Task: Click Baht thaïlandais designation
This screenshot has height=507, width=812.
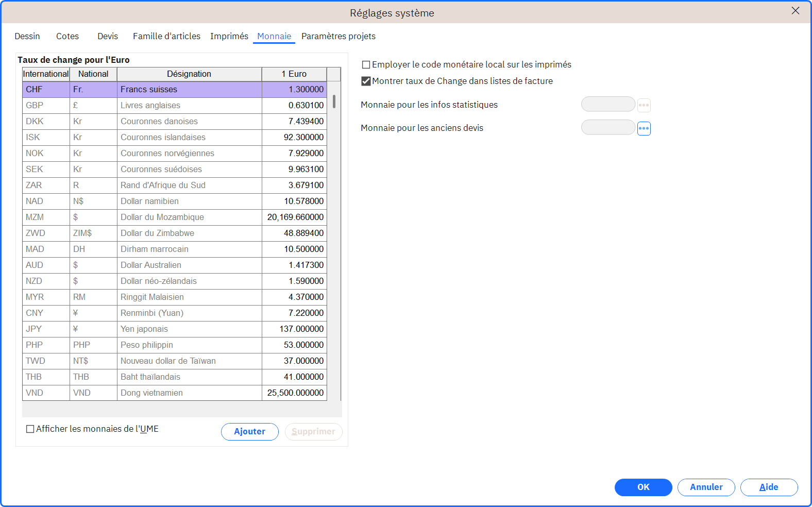Action: pos(189,377)
